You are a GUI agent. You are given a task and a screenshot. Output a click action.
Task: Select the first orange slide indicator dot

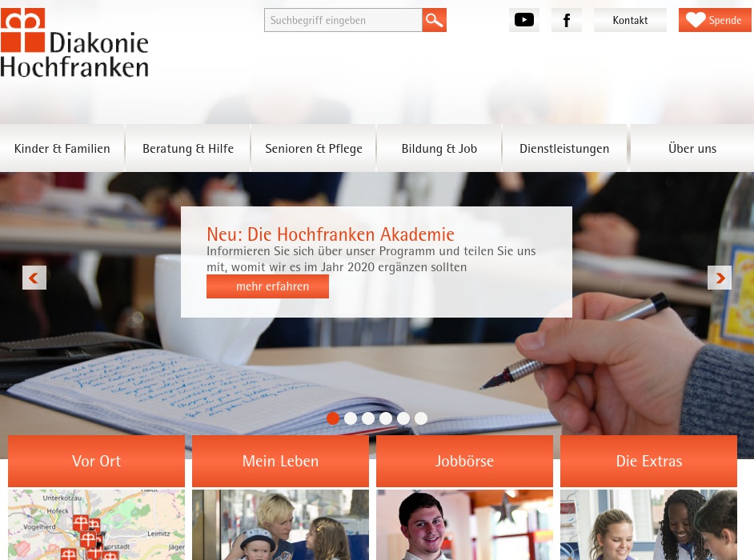(x=333, y=418)
